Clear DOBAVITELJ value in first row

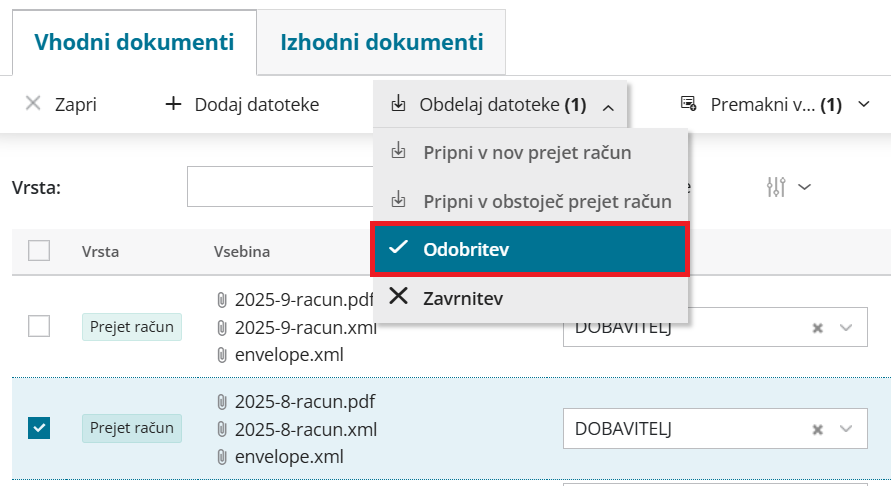pyautogui.click(x=817, y=327)
